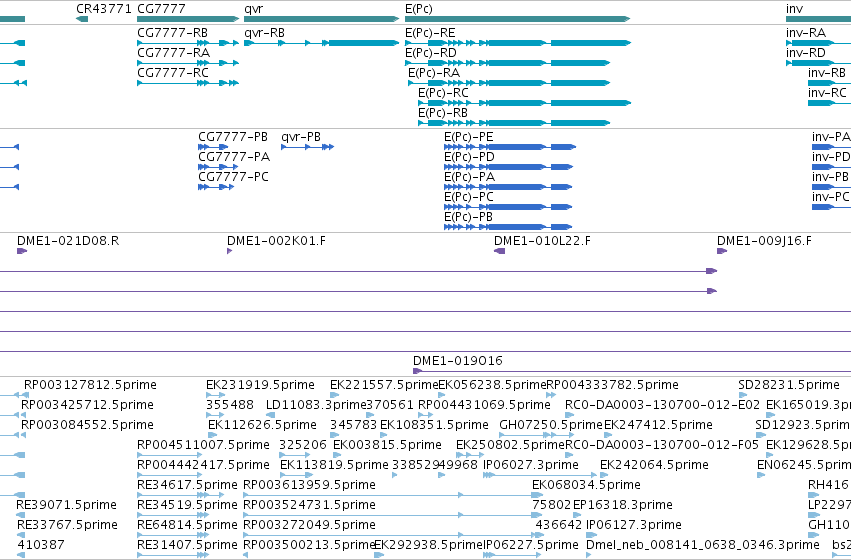Select the EK108351.5prime EST label

click(x=434, y=425)
